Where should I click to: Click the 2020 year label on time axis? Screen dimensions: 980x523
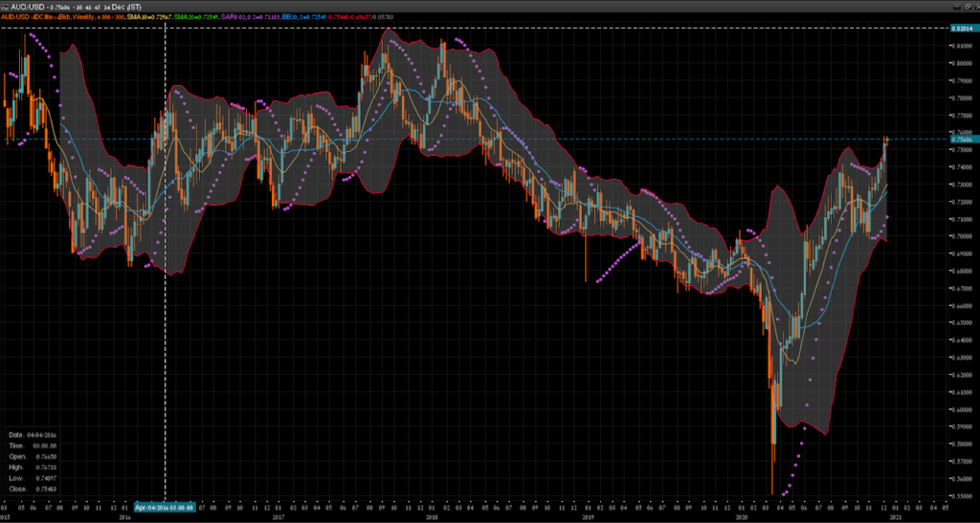click(740, 516)
